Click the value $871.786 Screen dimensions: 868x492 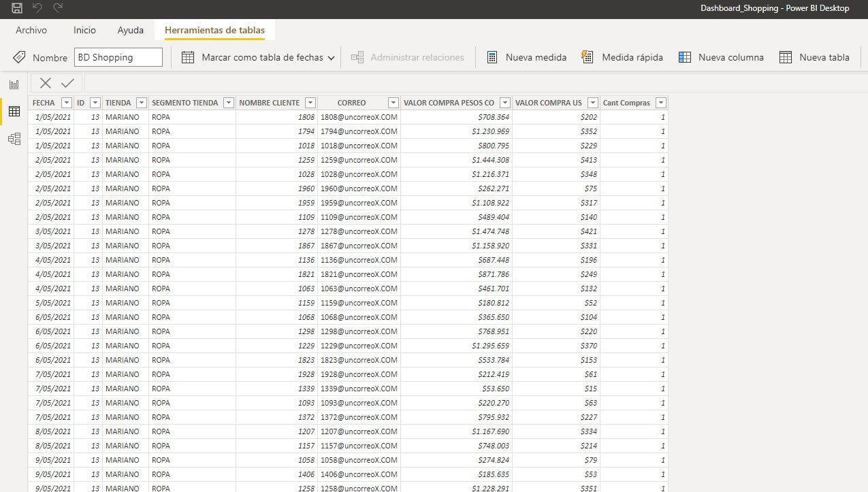(x=494, y=274)
